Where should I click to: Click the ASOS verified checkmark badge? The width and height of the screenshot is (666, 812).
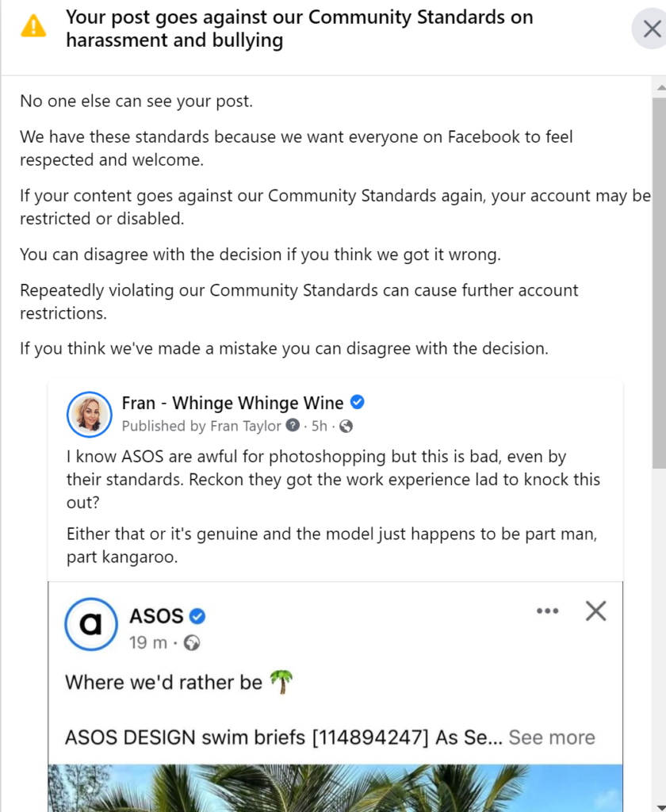pyautogui.click(x=197, y=616)
